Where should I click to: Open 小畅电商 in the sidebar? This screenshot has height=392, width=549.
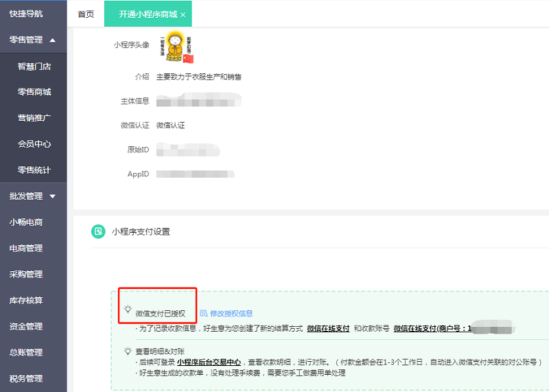26,222
